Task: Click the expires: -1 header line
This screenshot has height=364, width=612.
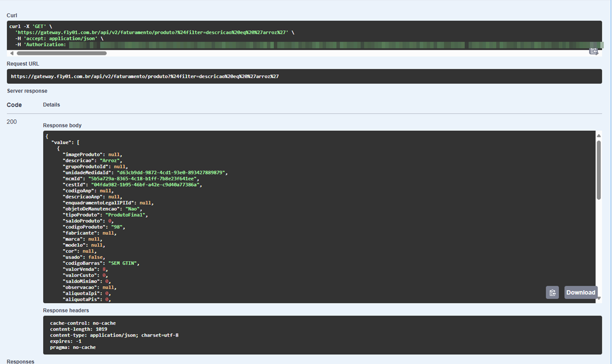Action: (65, 341)
